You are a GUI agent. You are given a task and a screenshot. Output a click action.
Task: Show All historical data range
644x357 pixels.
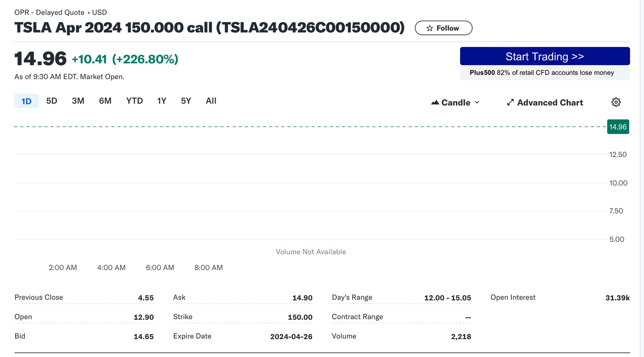(x=211, y=101)
